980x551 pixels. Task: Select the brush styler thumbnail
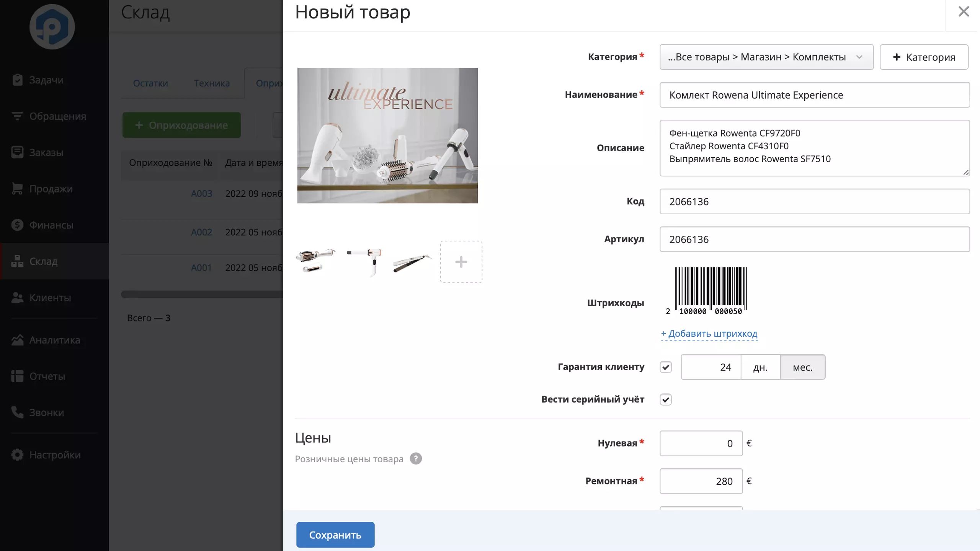pos(316,261)
